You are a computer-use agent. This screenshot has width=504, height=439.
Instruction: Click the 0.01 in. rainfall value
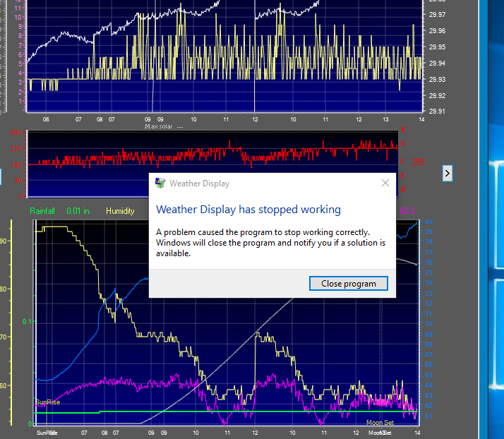78,211
